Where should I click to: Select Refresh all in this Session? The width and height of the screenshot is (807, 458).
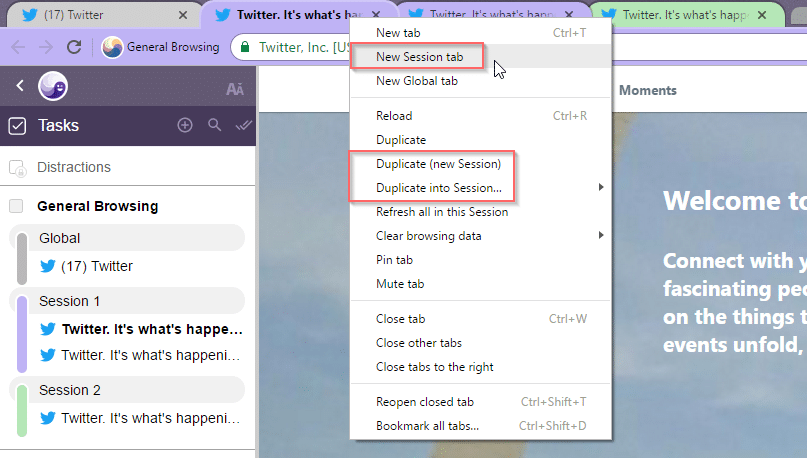click(481, 212)
